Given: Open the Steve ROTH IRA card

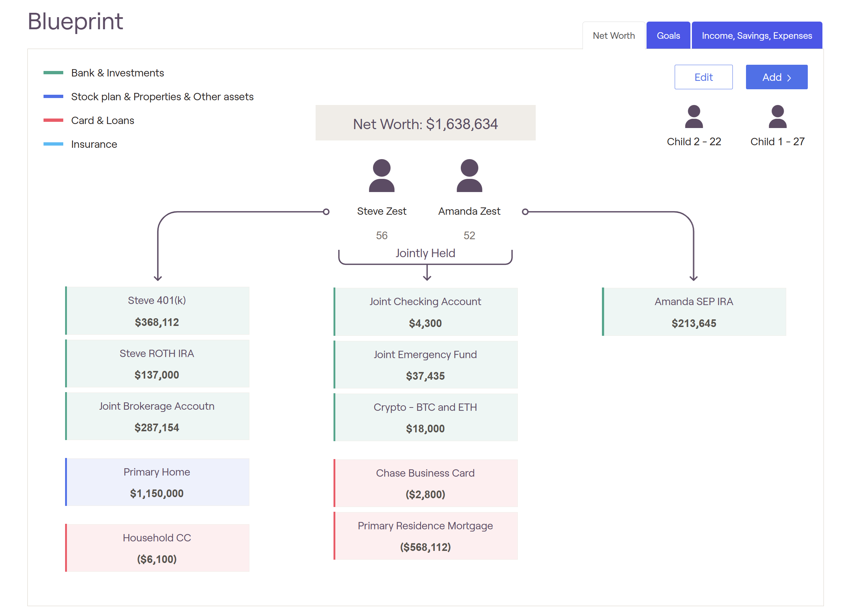Looking at the screenshot, I should (x=157, y=364).
